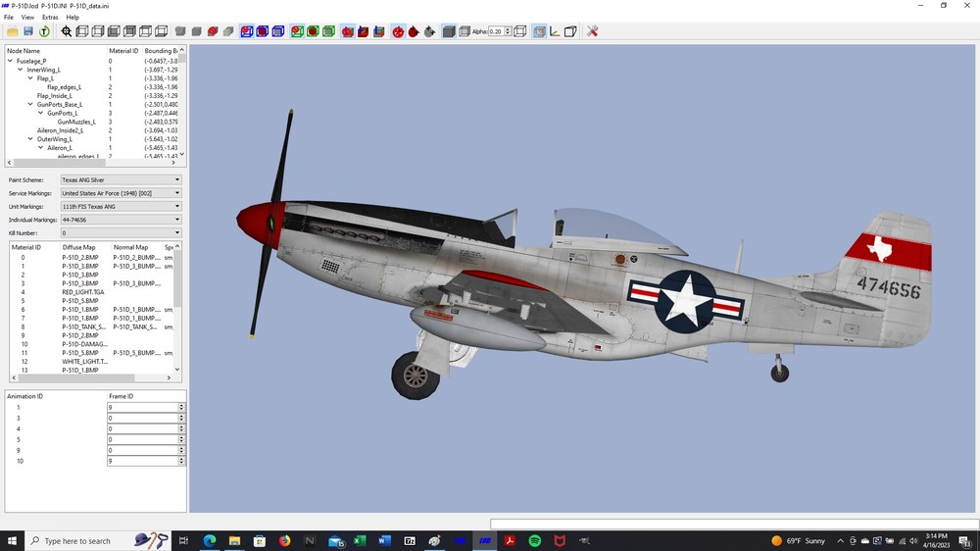Viewport: 980px width, 551px height.
Task: Open the Unit Markings dropdown
Action: 121,207
